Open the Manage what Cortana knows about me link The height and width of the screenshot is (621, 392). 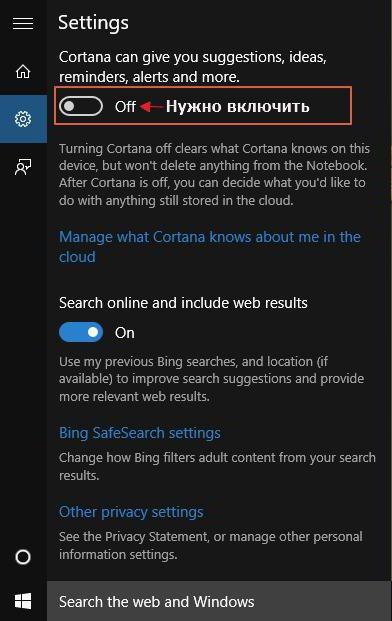210,247
